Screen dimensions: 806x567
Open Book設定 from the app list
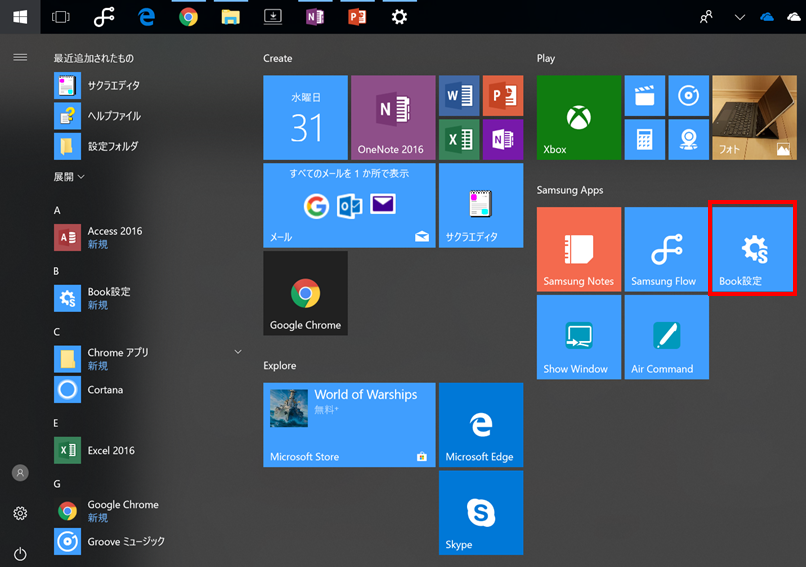(93, 298)
